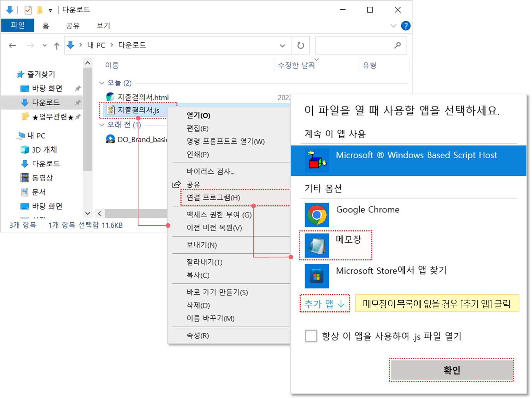Click the Google Chrome app icon
The image size is (532, 399).
click(x=317, y=215)
